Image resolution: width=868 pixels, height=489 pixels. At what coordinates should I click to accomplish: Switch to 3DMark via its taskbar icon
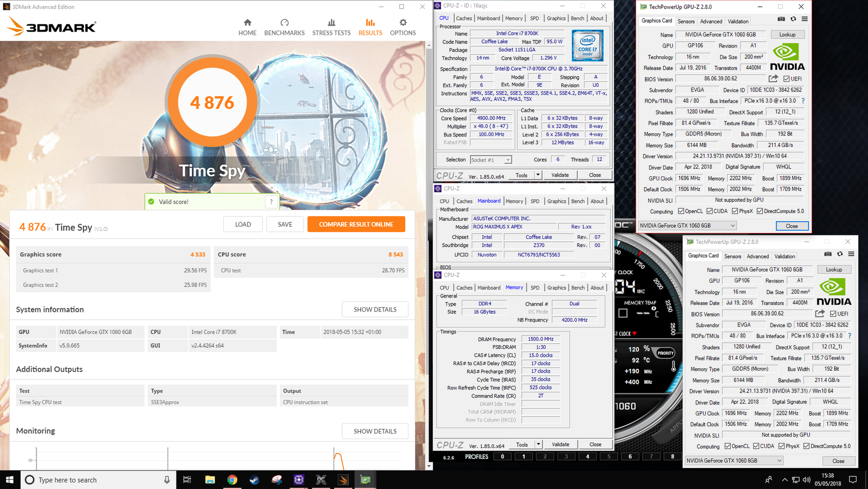click(343, 480)
